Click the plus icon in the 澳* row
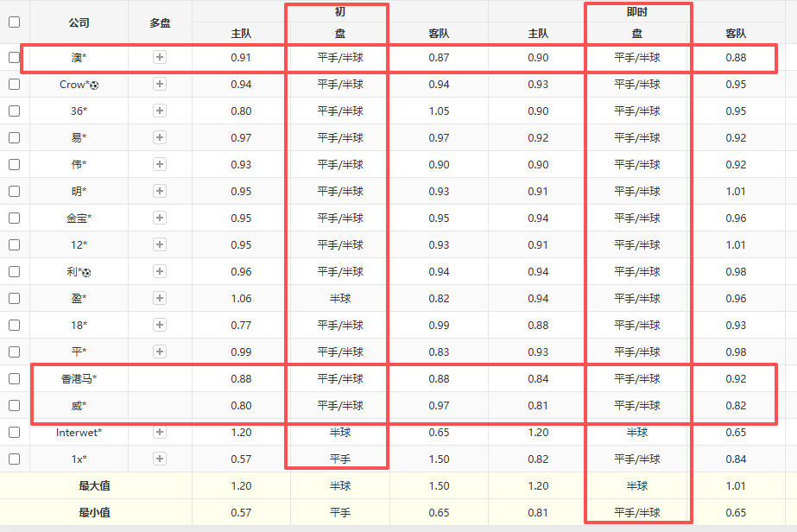This screenshot has width=797, height=532. (x=160, y=58)
